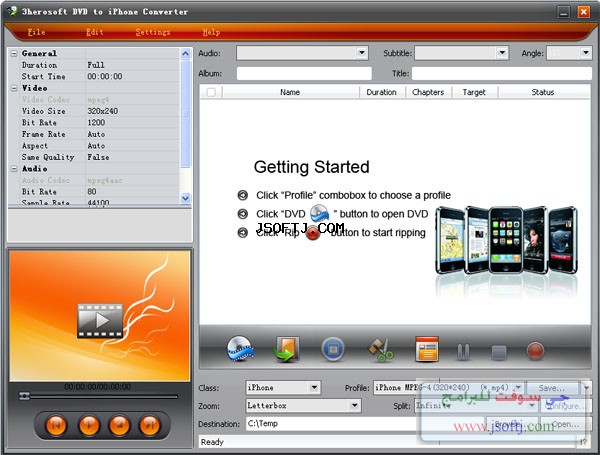Image resolution: width=600 pixels, height=455 pixels.
Task: Click the Configure... button
Action: click(x=566, y=406)
